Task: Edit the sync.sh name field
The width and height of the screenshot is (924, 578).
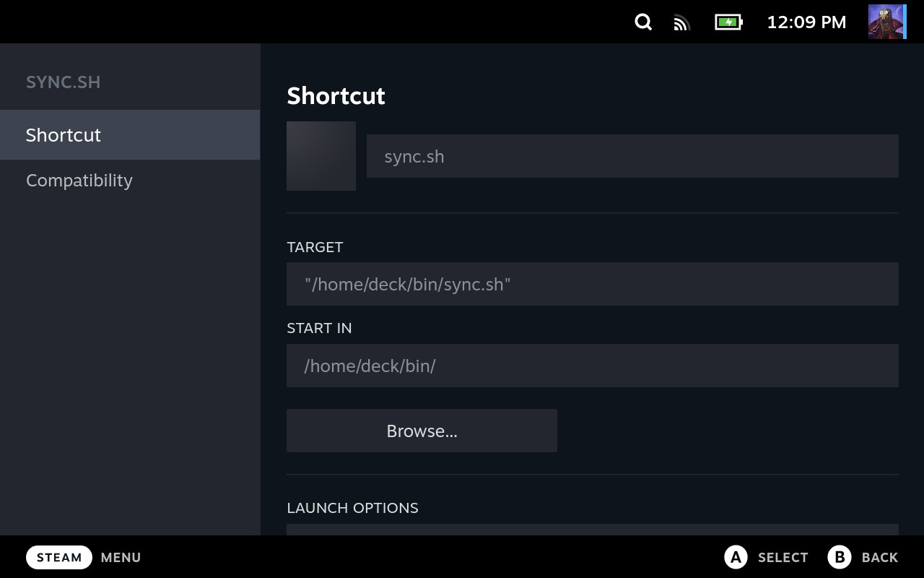Action: point(632,156)
